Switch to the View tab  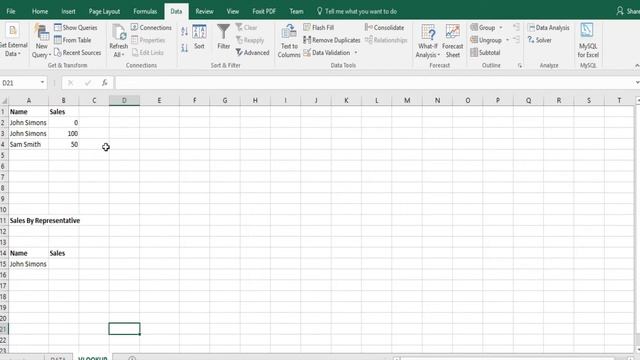tap(233, 11)
